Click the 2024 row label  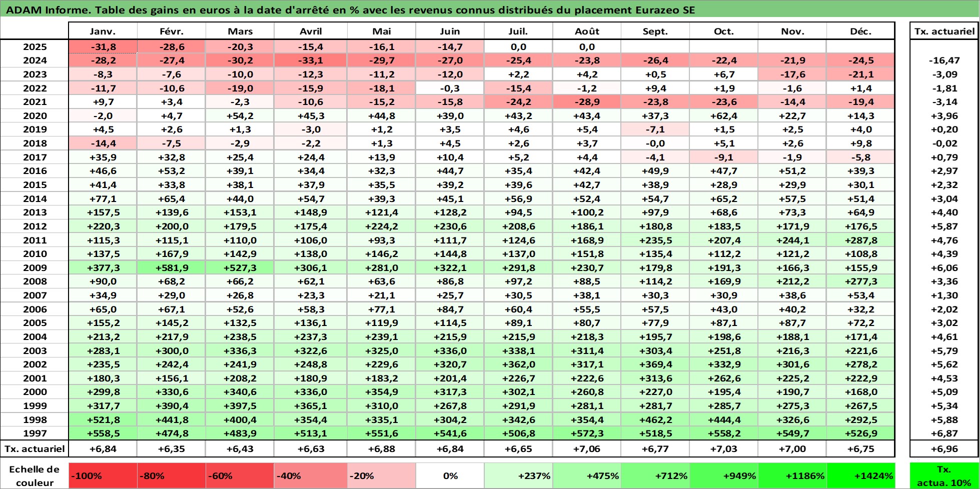35,60
